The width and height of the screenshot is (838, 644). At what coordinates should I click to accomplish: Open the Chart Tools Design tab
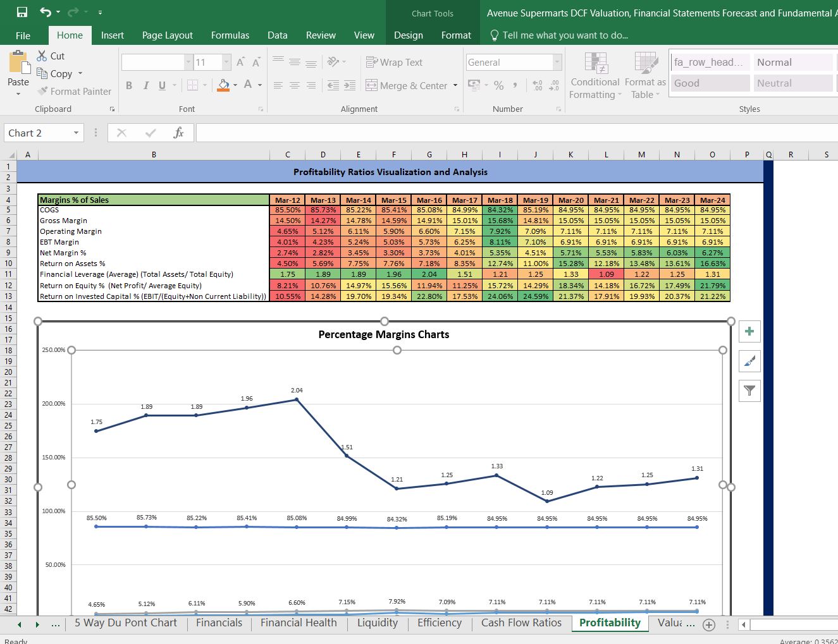(409, 35)
